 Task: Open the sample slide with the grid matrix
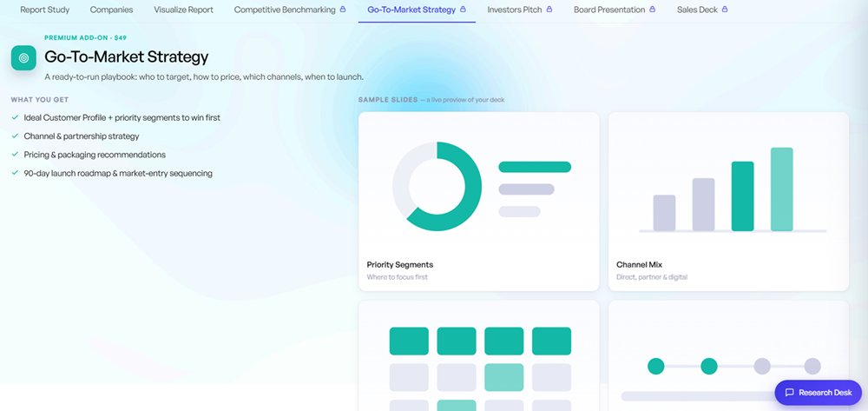click(479, 355)
